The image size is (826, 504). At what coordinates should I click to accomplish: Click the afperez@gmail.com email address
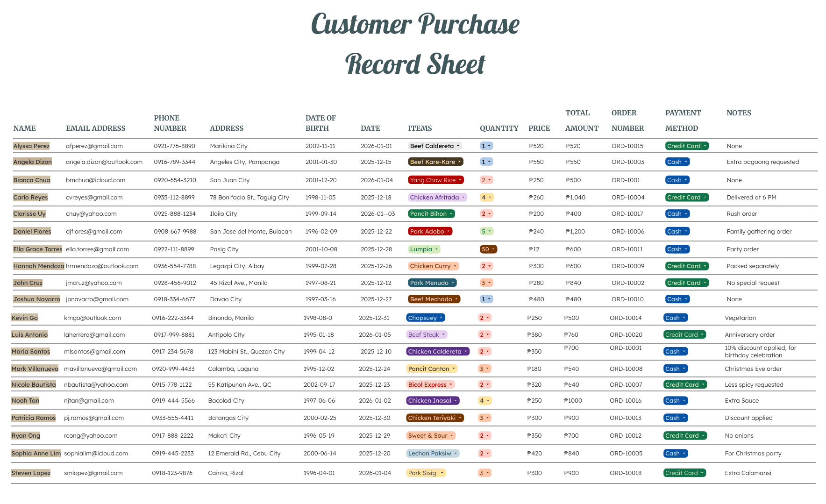pyautogui.click(x=94, y=146)
